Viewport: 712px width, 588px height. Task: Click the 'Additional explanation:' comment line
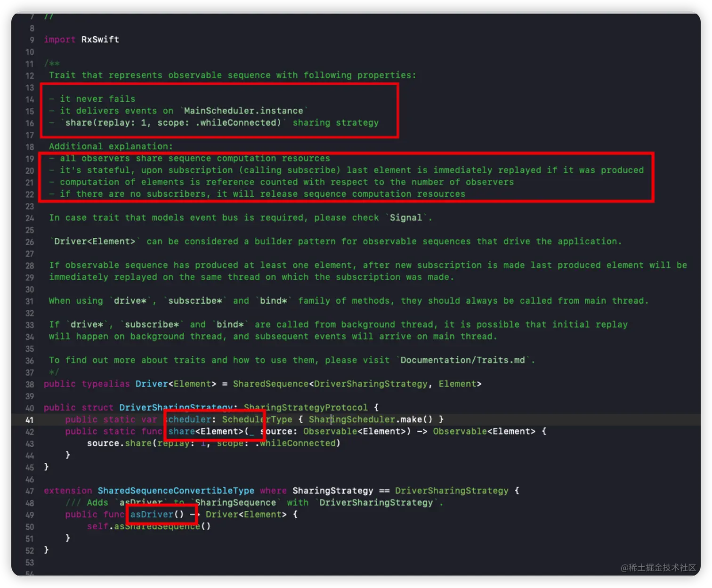(x=111, y=146)
